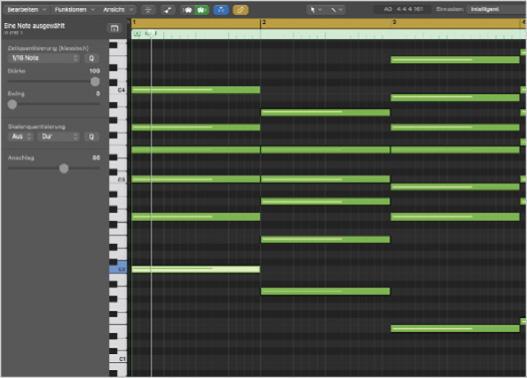This screenshot has height=378, width=527.
Task: Click the Anschlag velocity slider knob
Action: tap(64, 168)
